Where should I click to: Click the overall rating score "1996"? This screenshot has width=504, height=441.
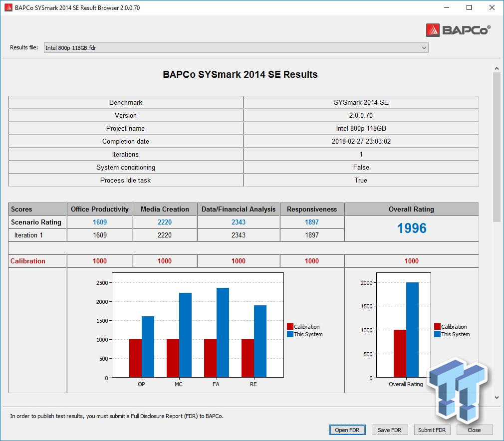point(412,228)
